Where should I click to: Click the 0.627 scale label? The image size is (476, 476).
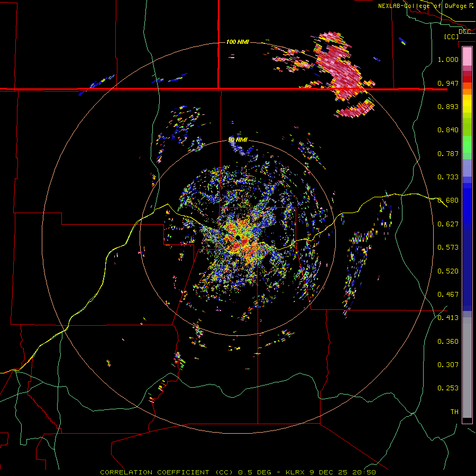tap(448, 224)
